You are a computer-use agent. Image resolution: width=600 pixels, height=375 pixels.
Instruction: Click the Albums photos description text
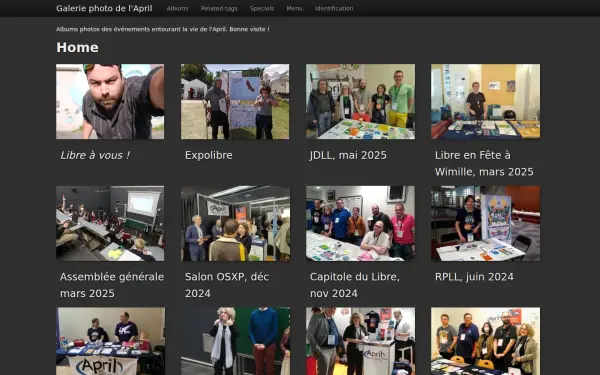[163, 29]
